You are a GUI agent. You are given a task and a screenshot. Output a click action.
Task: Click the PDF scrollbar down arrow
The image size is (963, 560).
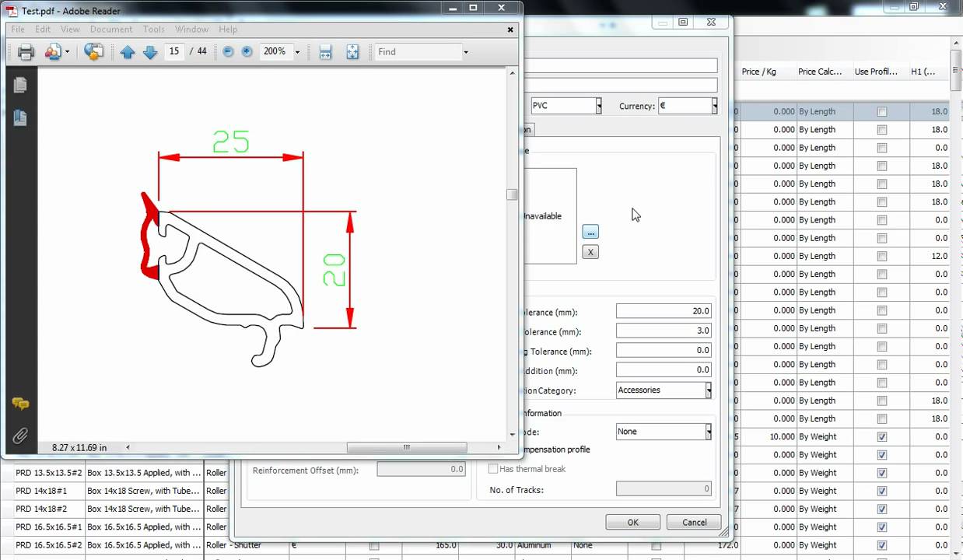coord(512,434)
